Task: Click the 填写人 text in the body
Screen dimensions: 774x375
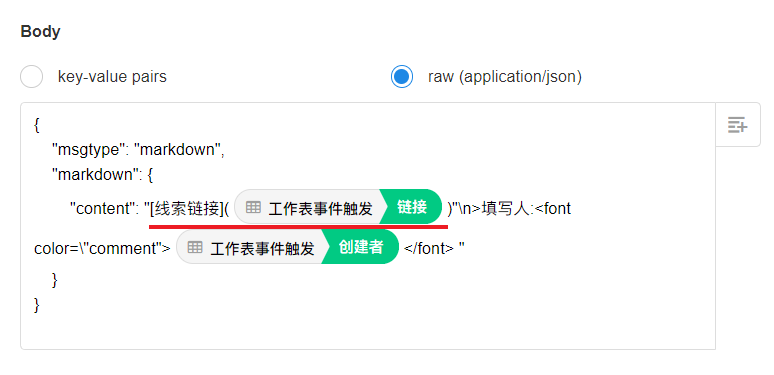Action: (505, 209)
